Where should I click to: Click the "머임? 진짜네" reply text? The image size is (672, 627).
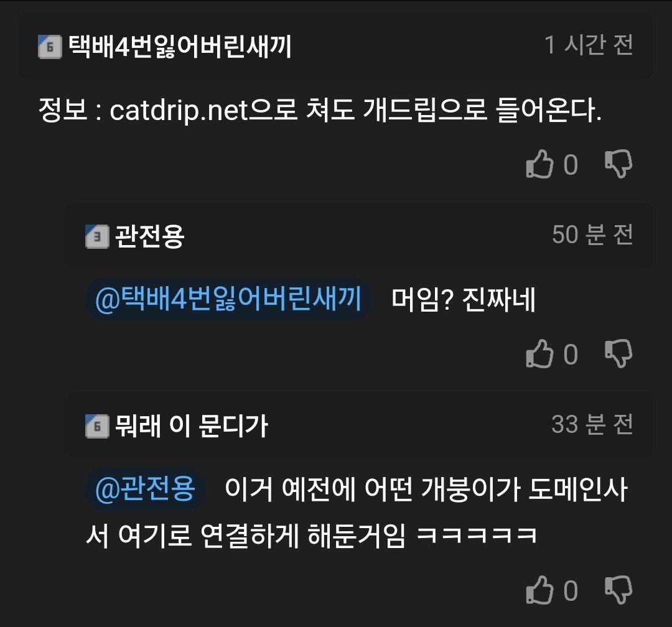[x=463, y=301]
